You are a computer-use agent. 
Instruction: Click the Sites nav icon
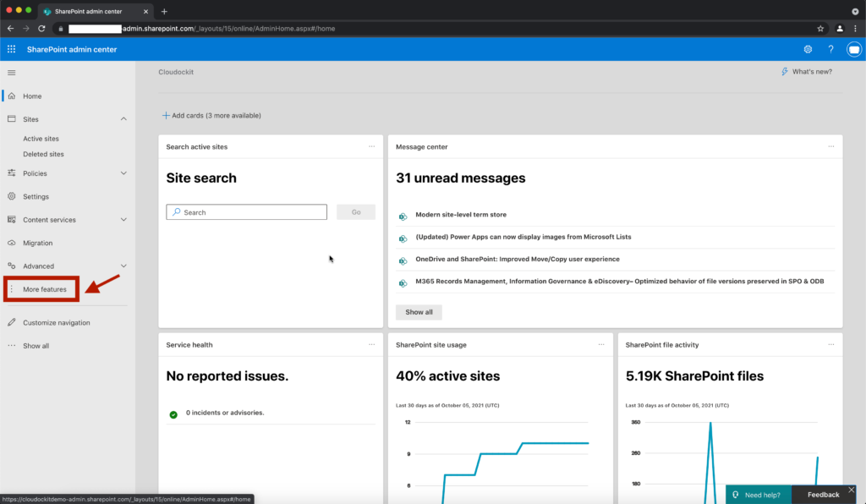12,118
